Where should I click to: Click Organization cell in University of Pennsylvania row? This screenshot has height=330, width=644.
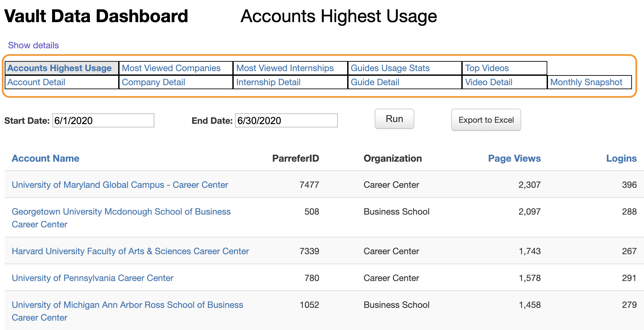click(x=392, y=278)
